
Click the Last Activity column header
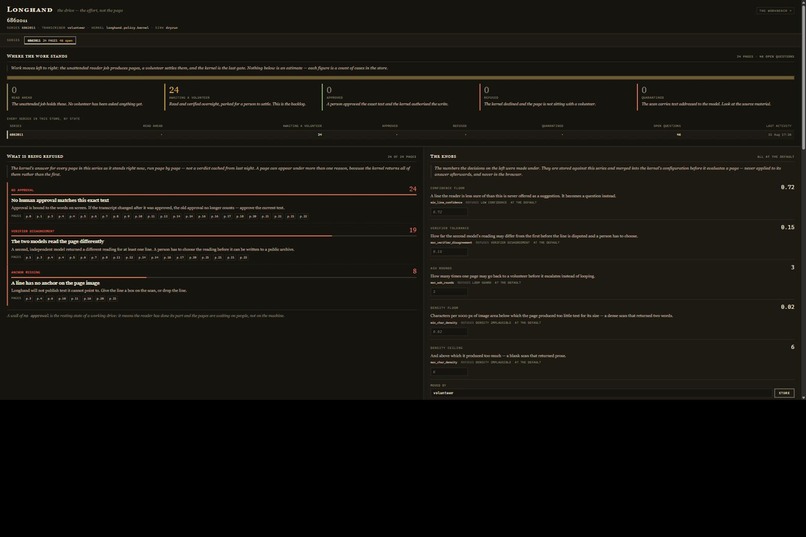click(779, 126)
